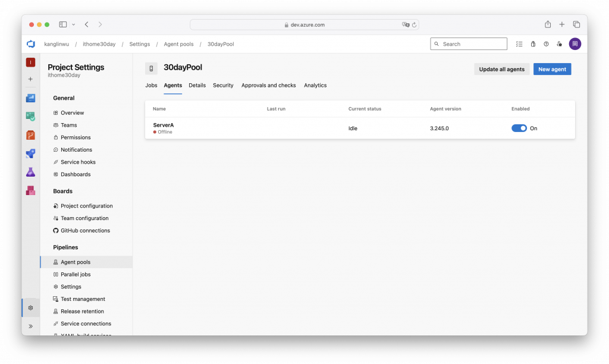Open the Artifacts hub icon
Screen dimensions: 609x364
pos(31,190)
